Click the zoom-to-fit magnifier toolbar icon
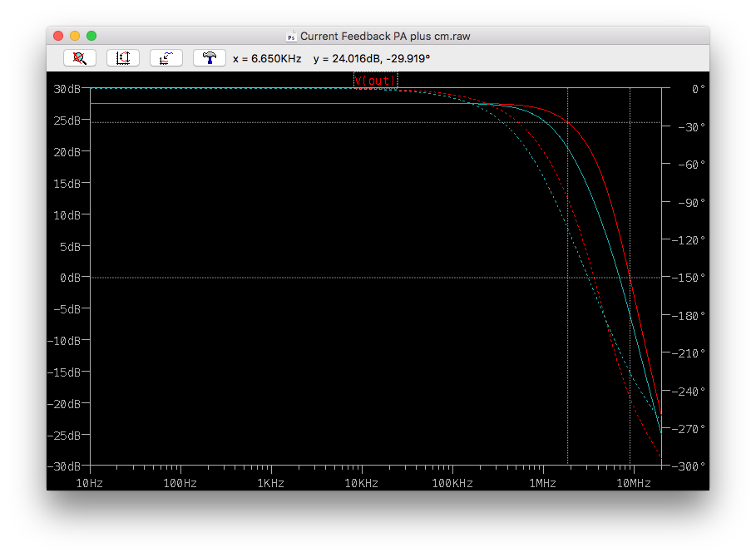This screenshot has height=557, width=756. (x=80, y=58)
